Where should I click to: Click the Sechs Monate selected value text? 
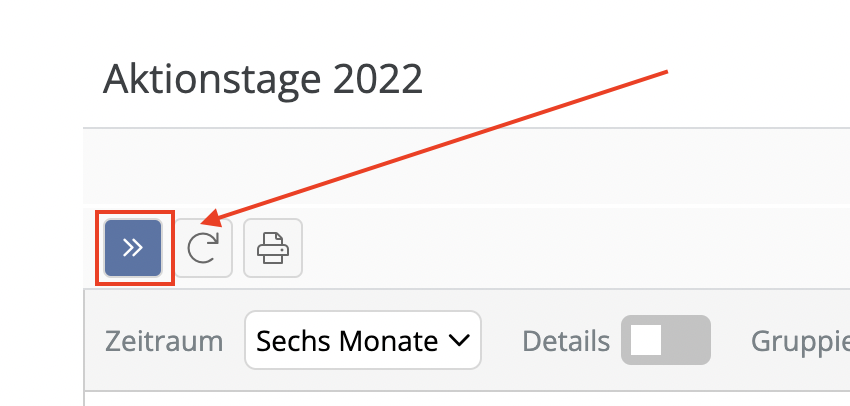(x=347, y=341)
